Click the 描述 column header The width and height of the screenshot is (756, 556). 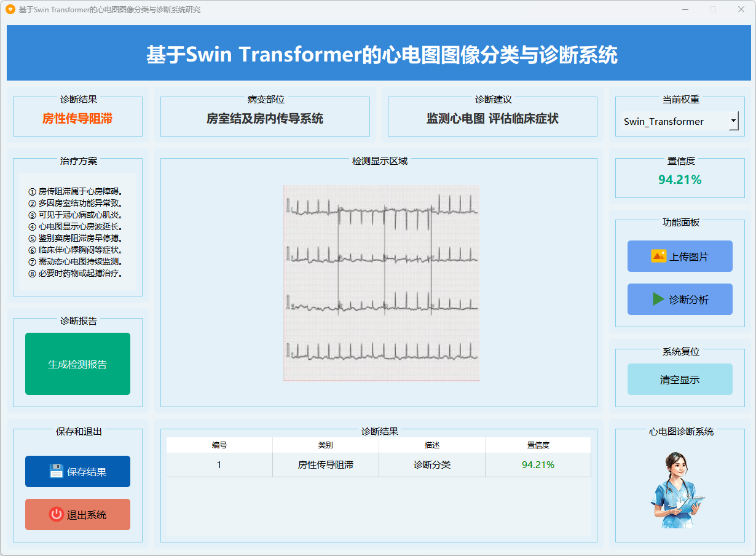tap(432, 445)
